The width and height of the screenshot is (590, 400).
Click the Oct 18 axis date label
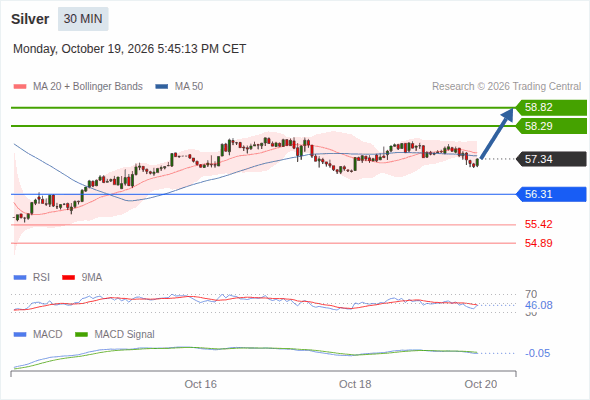point(355,384)
